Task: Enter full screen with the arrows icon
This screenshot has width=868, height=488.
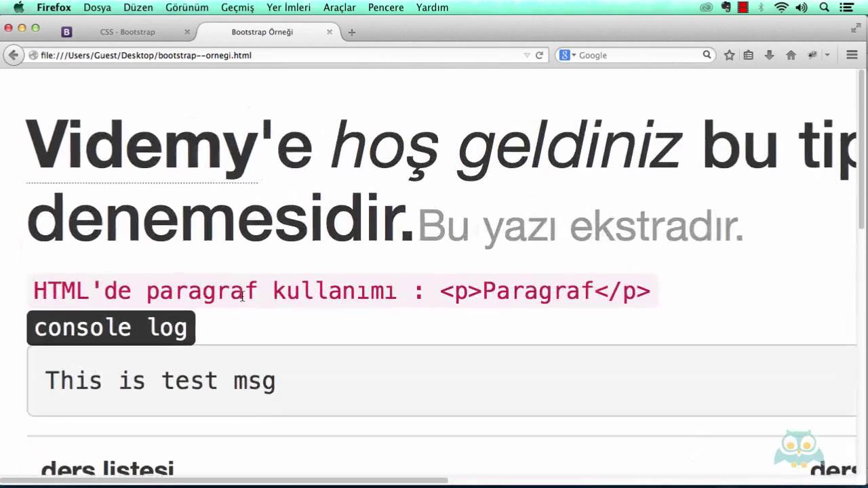Action: pos(856,28)
